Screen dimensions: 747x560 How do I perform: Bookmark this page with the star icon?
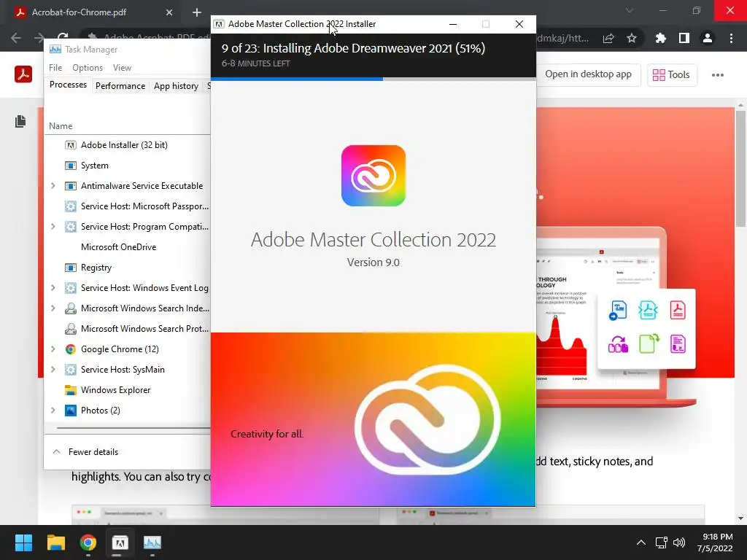(632, 38)
